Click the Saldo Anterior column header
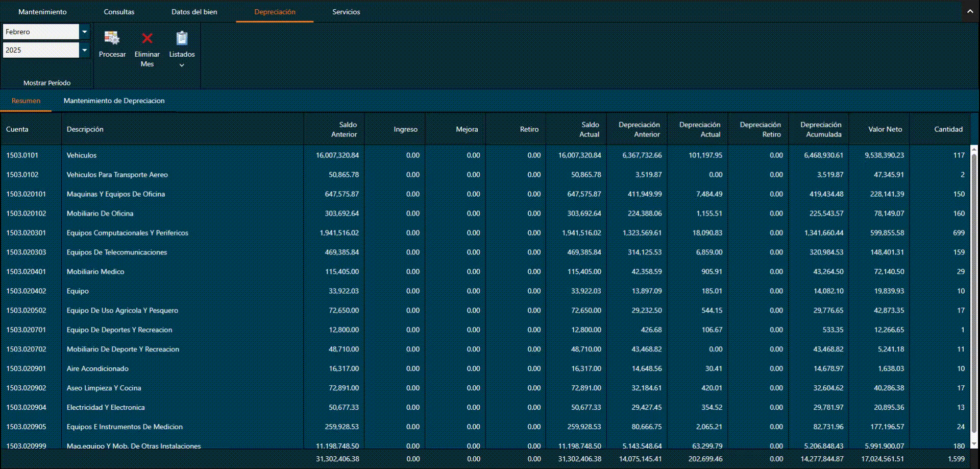 [x=334, y=129]
